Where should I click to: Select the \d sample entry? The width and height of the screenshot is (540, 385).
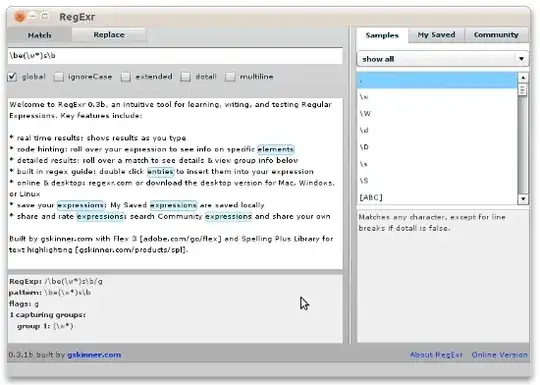[437, 130]
